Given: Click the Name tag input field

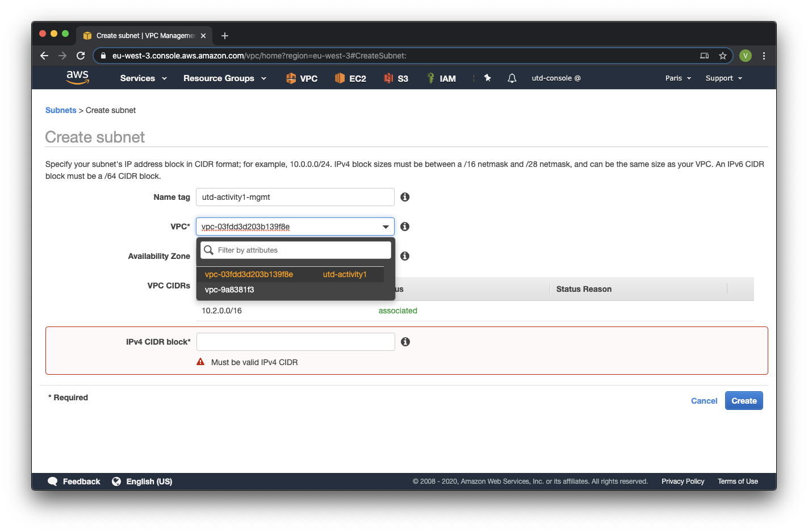Looking at the screenshot, I should tap(295, 197).
